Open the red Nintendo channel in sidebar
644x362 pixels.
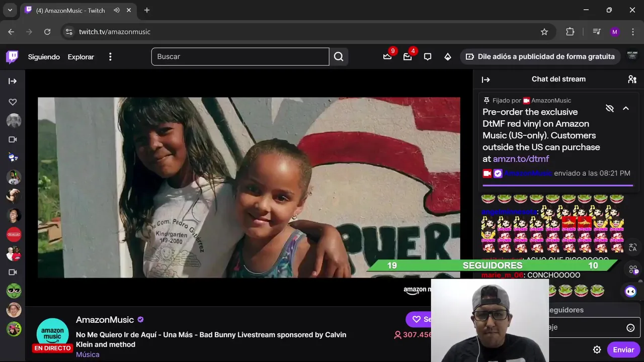click(14, 234)
